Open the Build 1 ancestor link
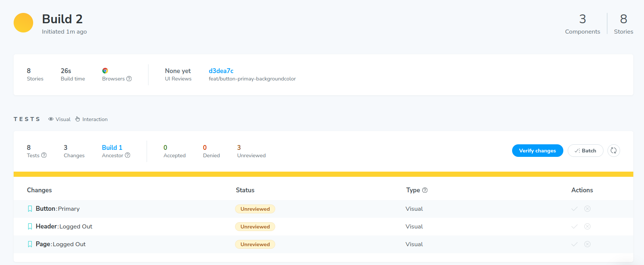This screenshot has height=265, width=644. 112,148
